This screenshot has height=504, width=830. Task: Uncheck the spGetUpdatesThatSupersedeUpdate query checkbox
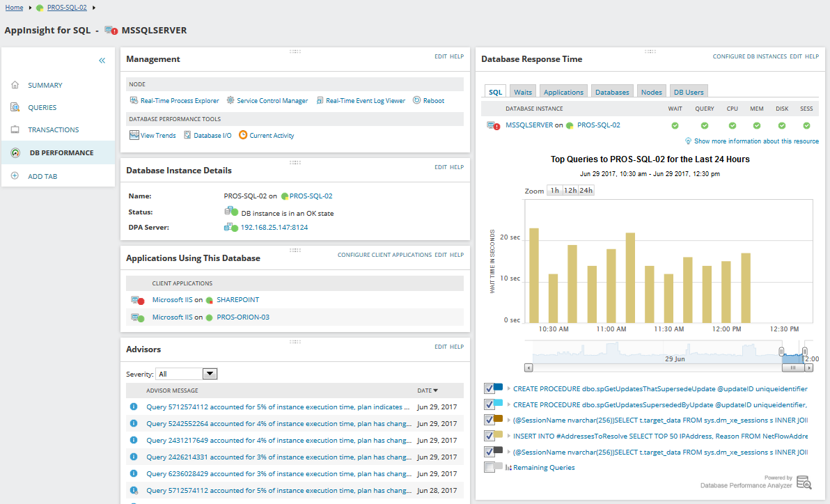pyautogui.click(x=489, y=388)
